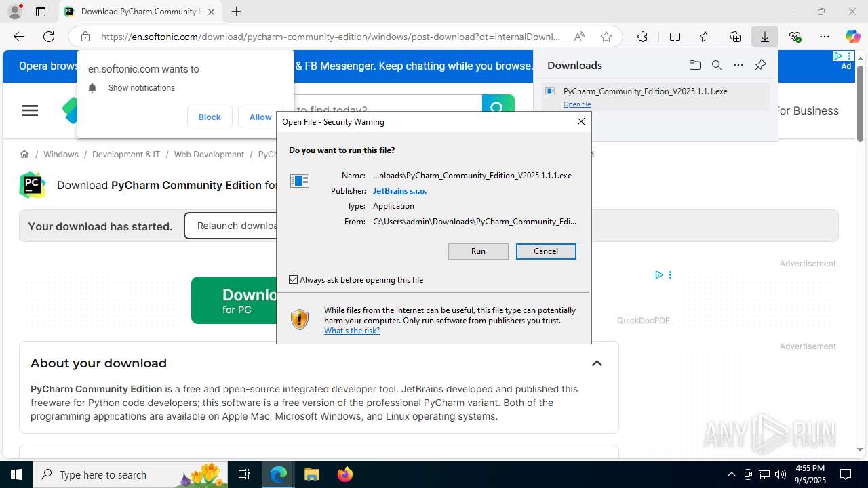Select PyCharm_Community_Edition_V2025.1.1.1.exe download entry
The width and height of the screenshot is (868, 488).
655,96
